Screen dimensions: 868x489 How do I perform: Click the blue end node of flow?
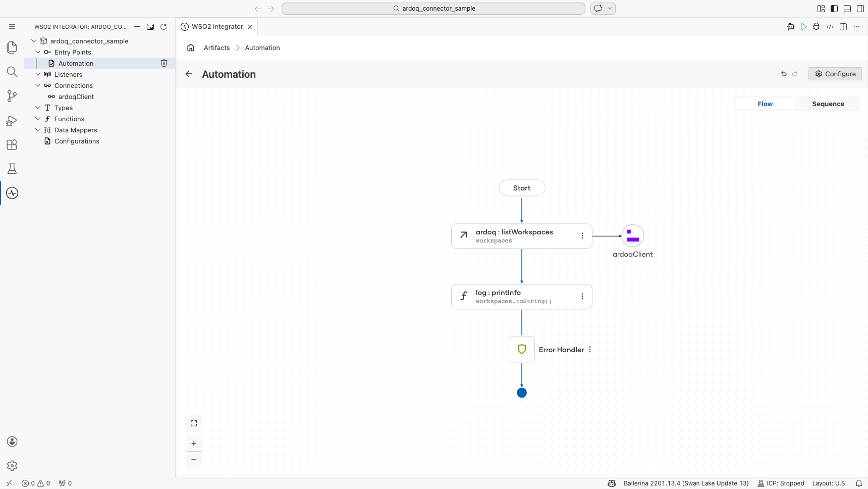coord(522,393)
